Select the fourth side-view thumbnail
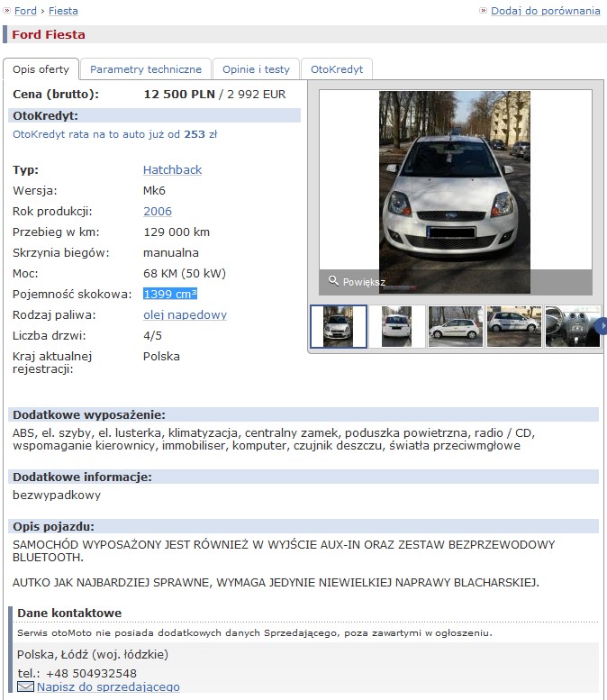 (513, 326)
